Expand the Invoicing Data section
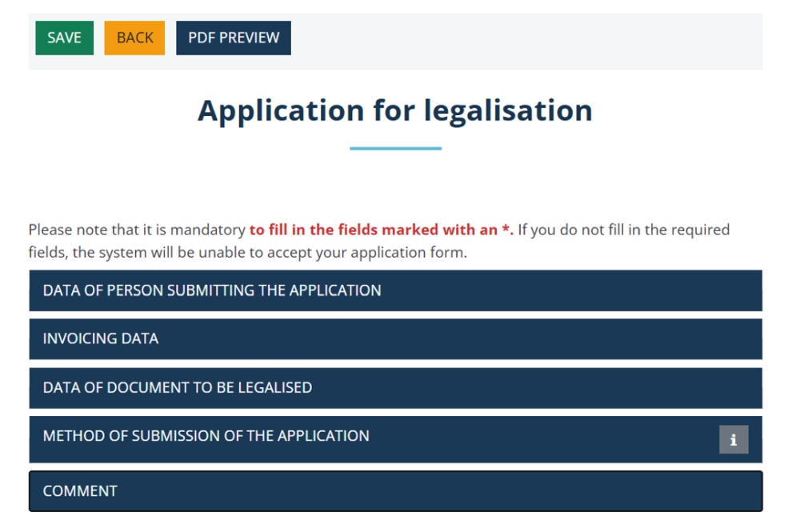 coord(395,338)
